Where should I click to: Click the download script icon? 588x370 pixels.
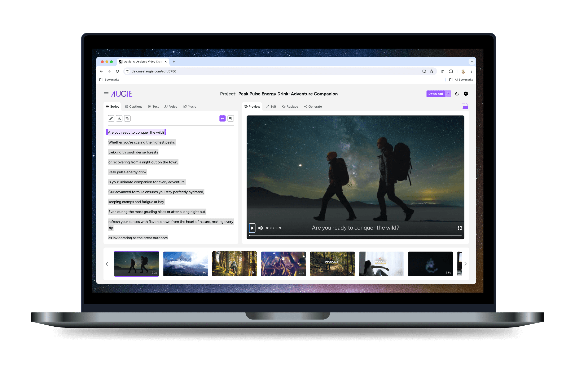(x=119, y=119)
